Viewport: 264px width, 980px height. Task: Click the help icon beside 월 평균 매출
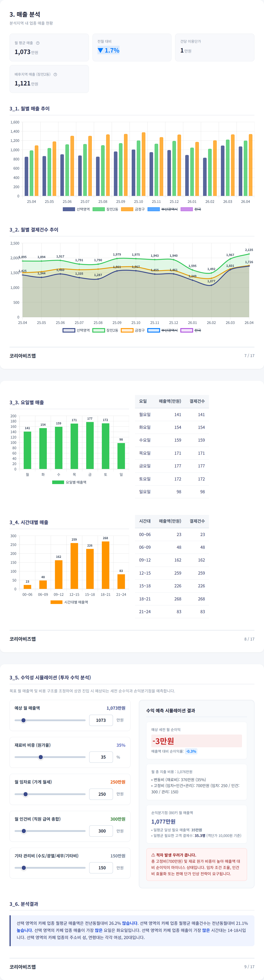point(38,43)
